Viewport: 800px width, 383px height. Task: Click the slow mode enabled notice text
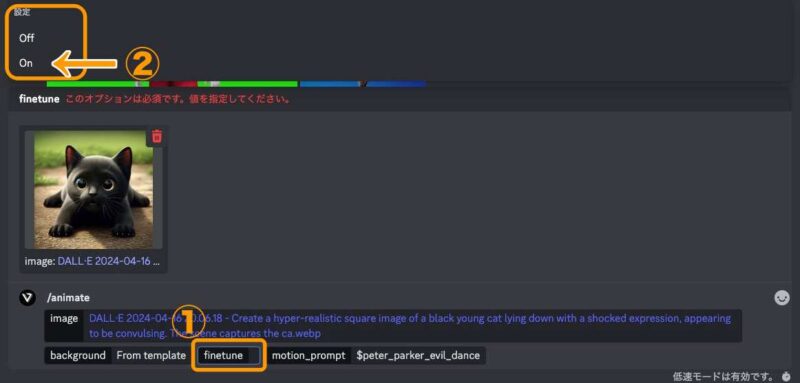(x=724, y=377)
